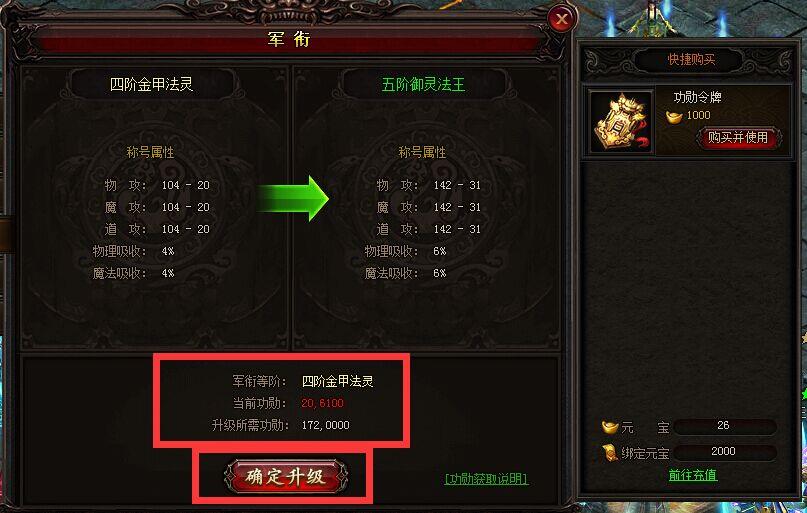Click the green upgrade arrow icon
807x513 pixels.
292,198
